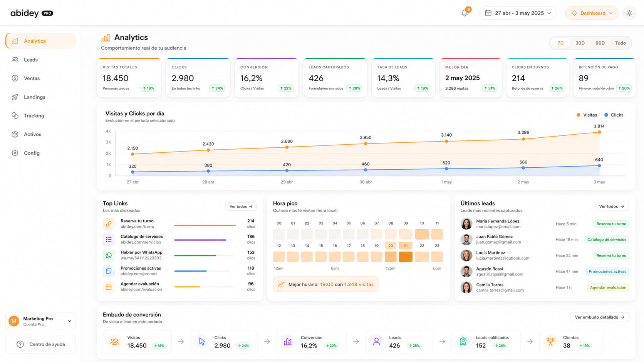Click the Tracking icon in sidebar
644x362 pixels.
tap(15, 115)
